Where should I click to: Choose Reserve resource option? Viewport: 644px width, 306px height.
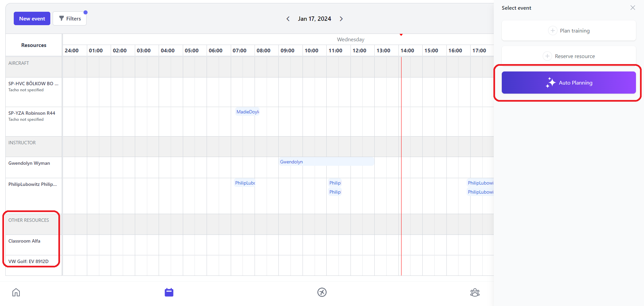pos(569,56)
